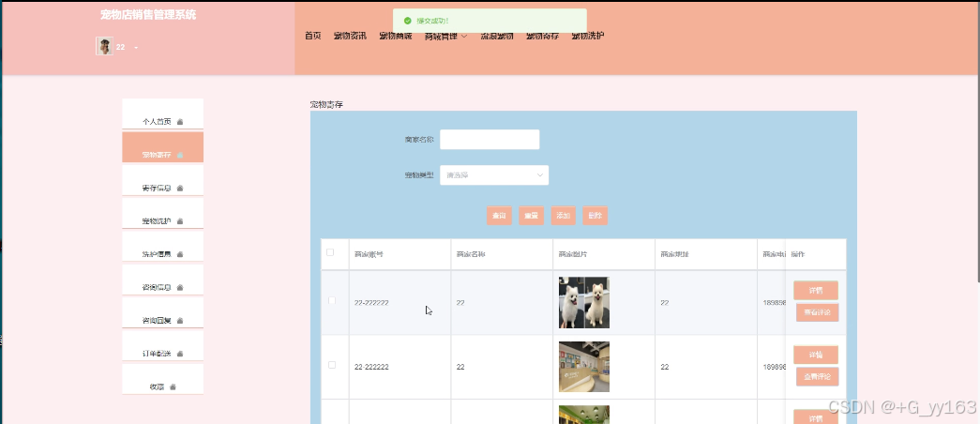980x424 pixels.
Task: Open 宠物商城 in top navigation
Action: point(396,36)
